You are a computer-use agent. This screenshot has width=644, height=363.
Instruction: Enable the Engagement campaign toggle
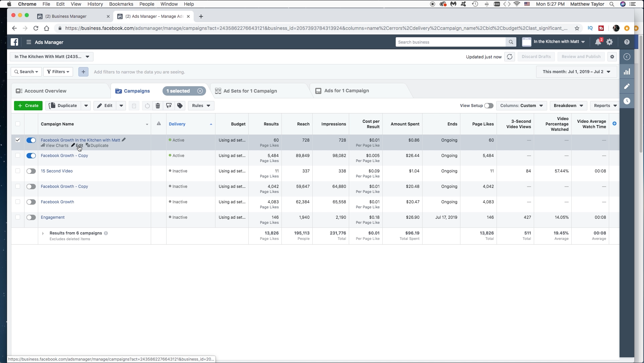pyautogui.click(x=31, y=217)
